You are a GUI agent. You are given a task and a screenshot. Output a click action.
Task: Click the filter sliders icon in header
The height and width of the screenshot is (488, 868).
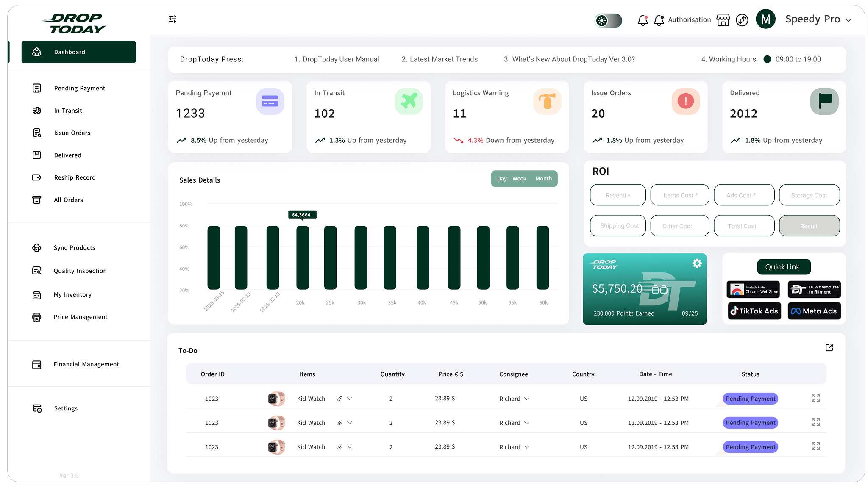pyautogui.click(x=172, y=19)
